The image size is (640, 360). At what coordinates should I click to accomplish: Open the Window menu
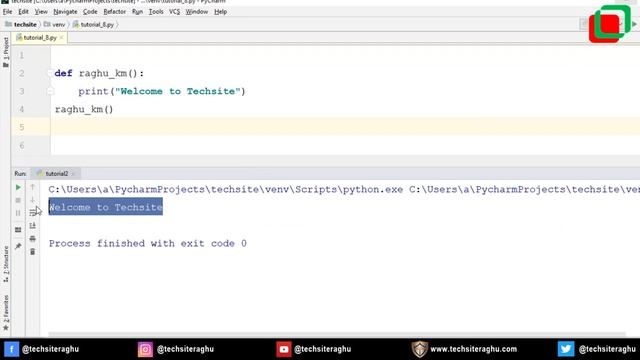pos(197,12)
